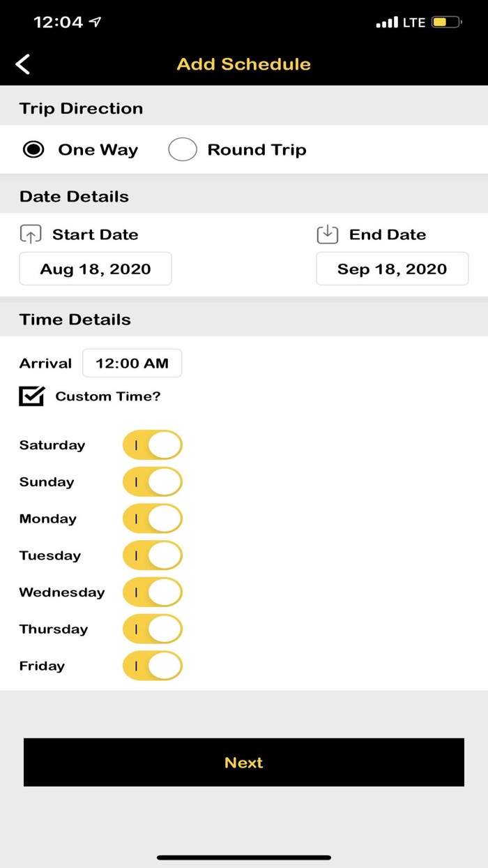The width and height of the screenshot is (488, 868).
Task: Tap the End Date download icon
Action: click(328, 234)
